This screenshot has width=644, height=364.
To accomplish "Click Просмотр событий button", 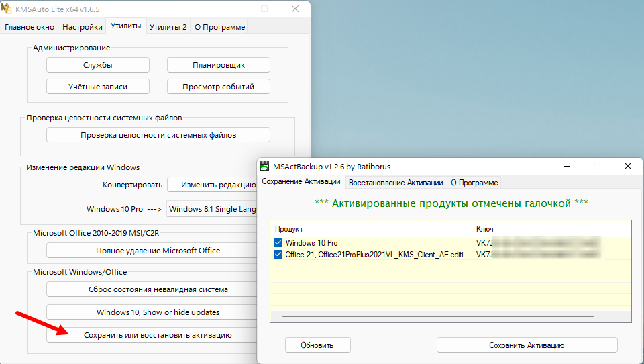I will coord(219,87).
